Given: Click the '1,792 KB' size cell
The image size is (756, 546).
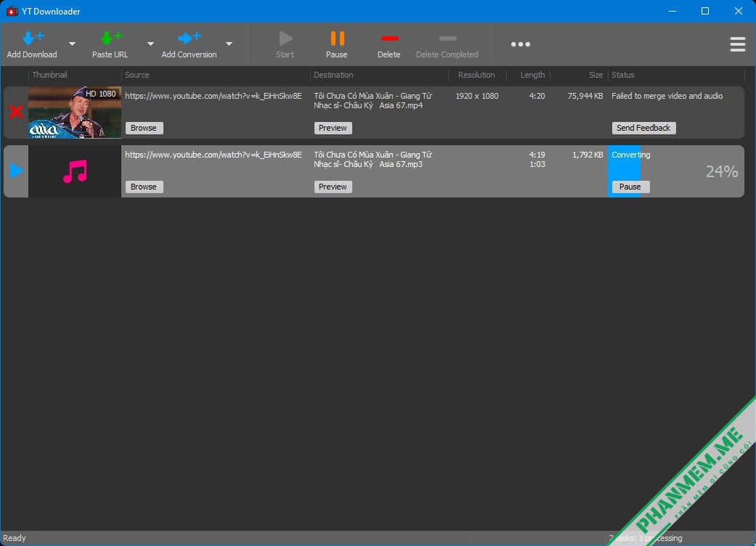Looking at the screenshot, I should coord(588,155).
